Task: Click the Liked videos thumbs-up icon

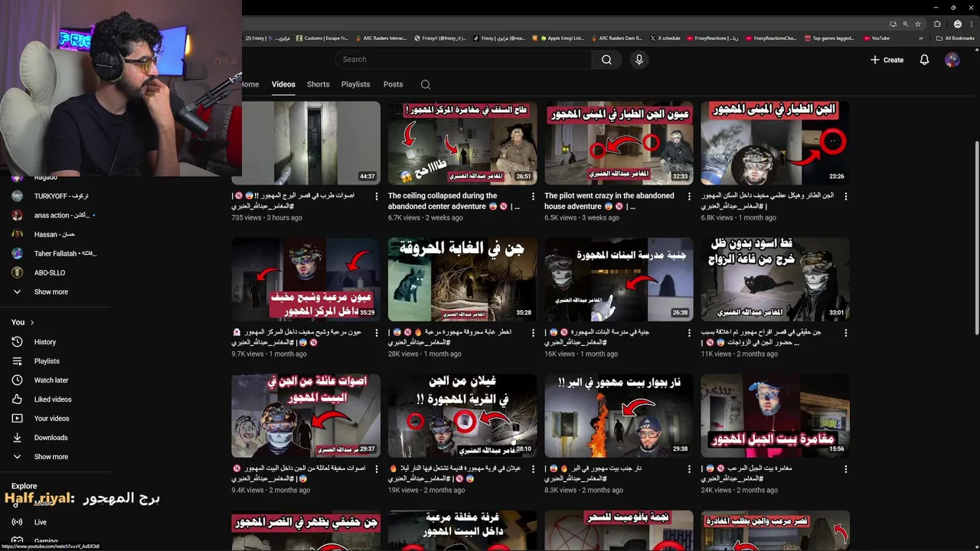Action: pyautogui.click(x=17, y=399)
